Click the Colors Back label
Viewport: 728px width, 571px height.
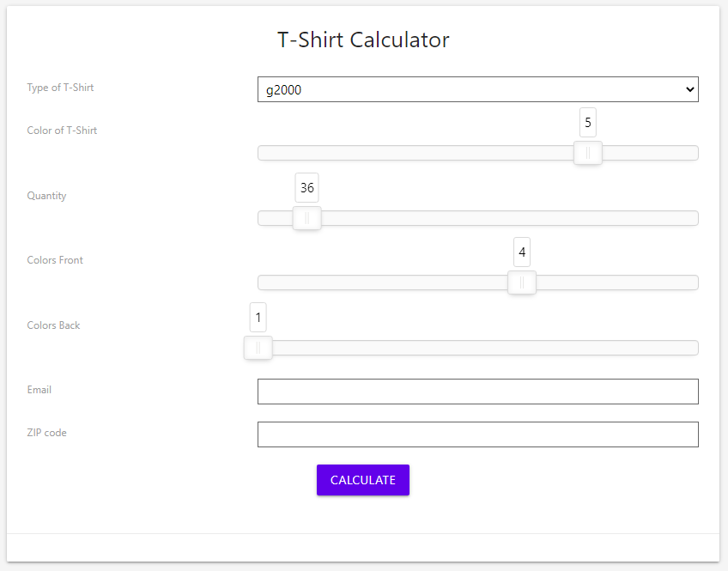53,325
